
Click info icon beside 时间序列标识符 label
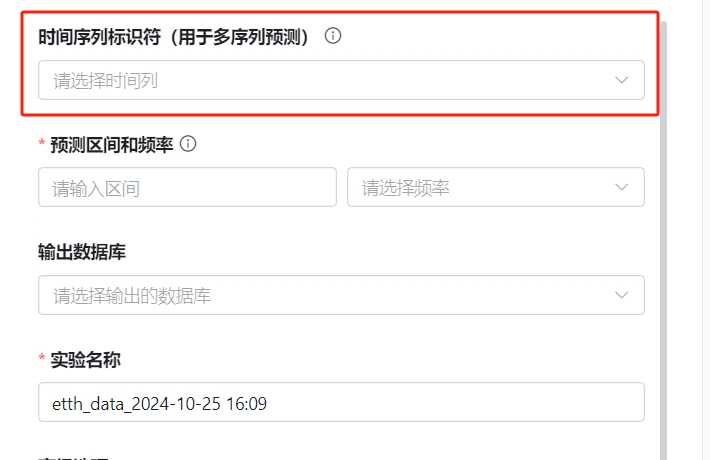click(333, 36)
